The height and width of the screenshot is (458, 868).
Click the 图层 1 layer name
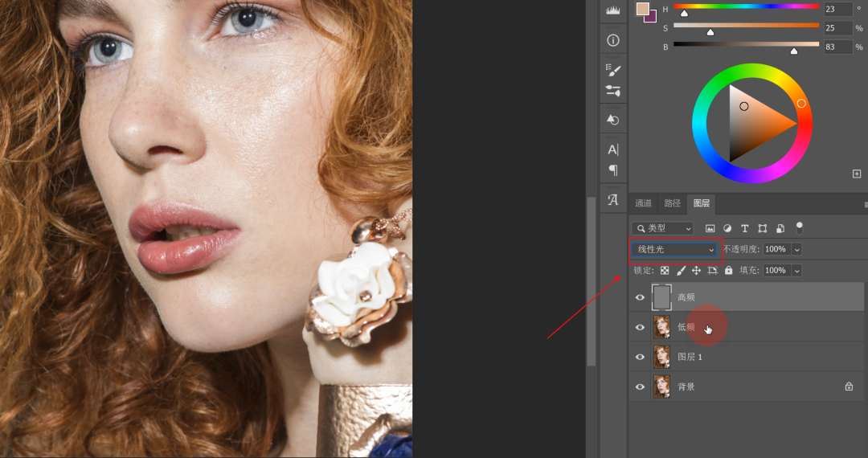coord(690,357)
